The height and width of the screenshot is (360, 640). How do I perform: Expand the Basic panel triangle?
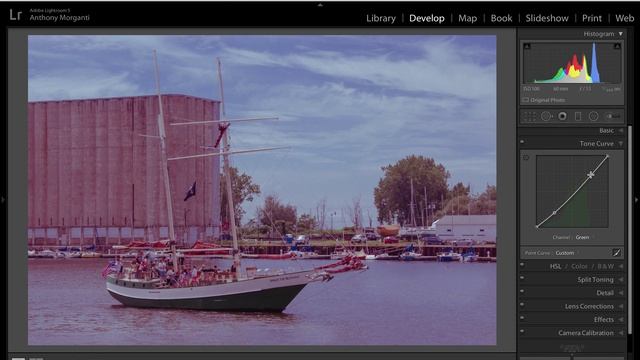click(621, 131)
